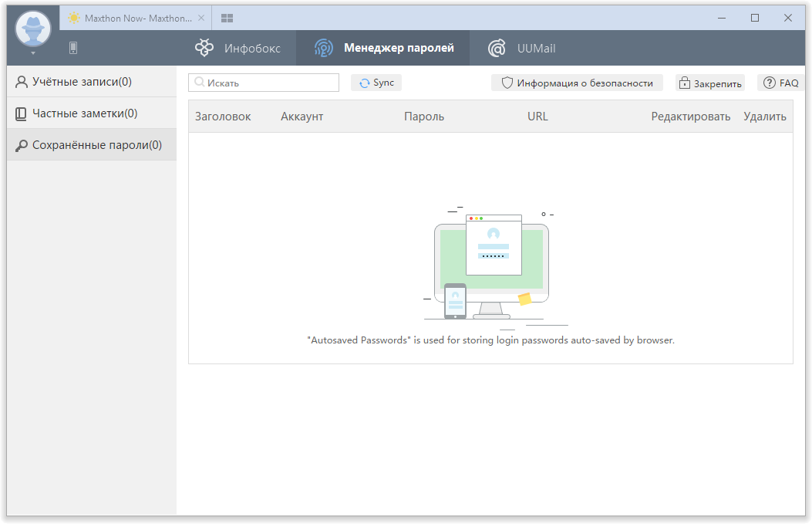812x524 pixels.
Task: Click the shield security icon
Action: (x=507, y=83)
